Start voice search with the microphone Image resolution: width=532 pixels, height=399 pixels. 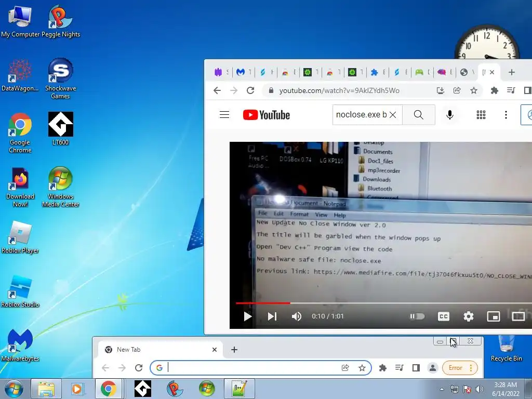(x=450, y=115)
